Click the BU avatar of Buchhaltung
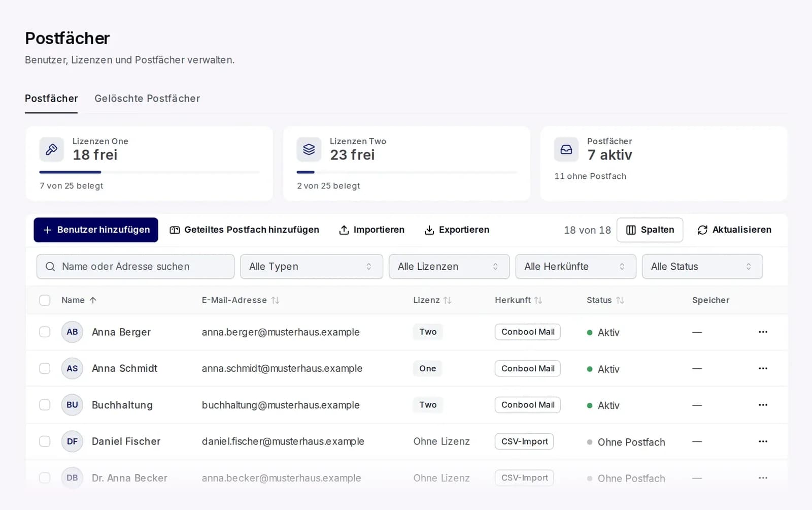 tap(72, 405)
